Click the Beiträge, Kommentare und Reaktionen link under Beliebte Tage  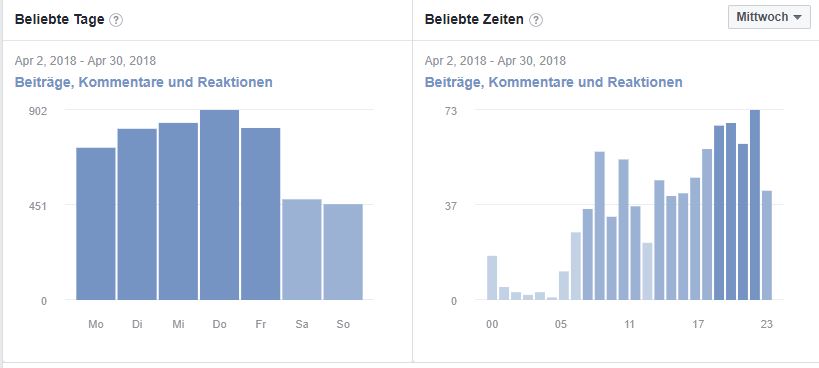(x=144, y=82)
